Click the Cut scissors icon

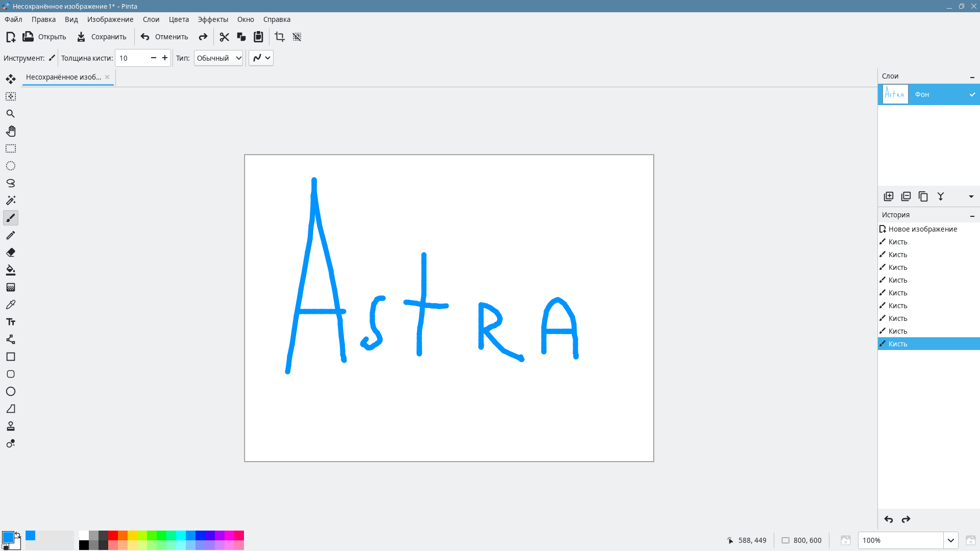click(224, 37)
